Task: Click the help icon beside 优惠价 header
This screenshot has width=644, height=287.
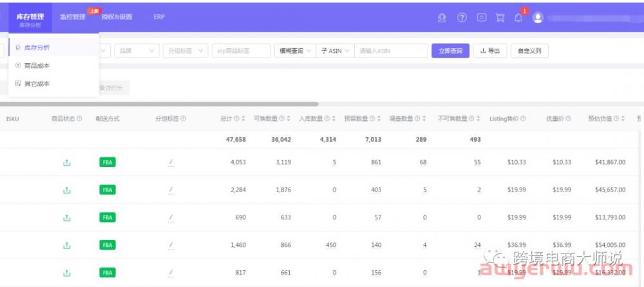Action: (568, 119)
